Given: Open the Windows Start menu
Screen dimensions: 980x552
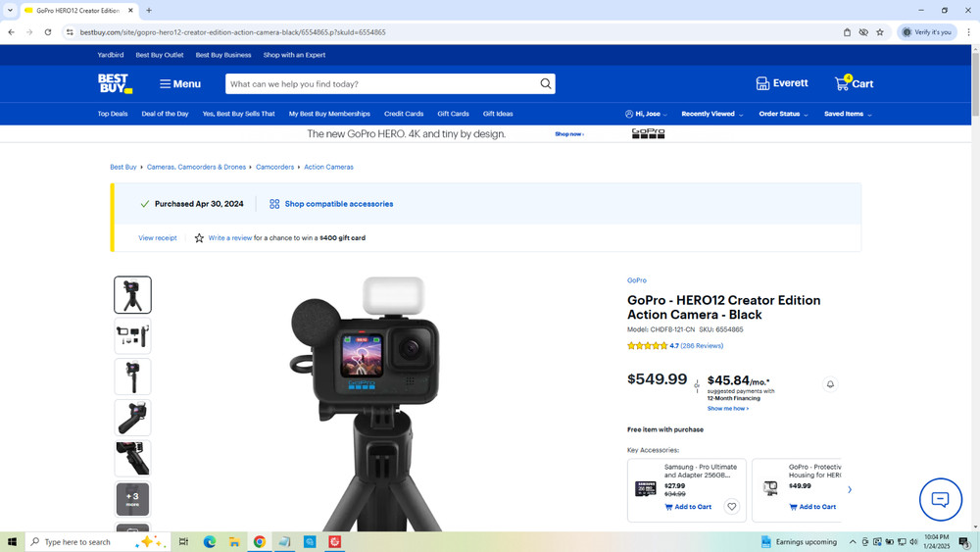Looking at the screenshot, I should pyautogui.click(x=12, y=542).
